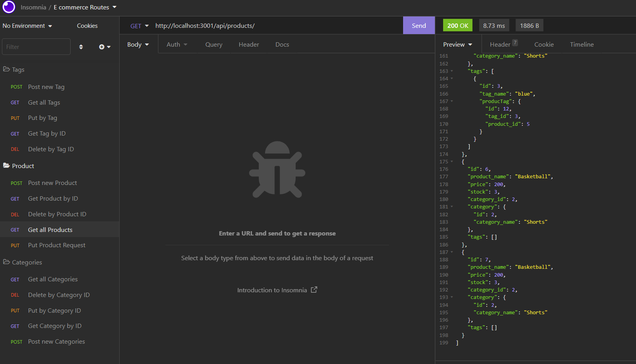636x364 pixels.
Task: Open the Body type dropdown
Action: [138, 45]
